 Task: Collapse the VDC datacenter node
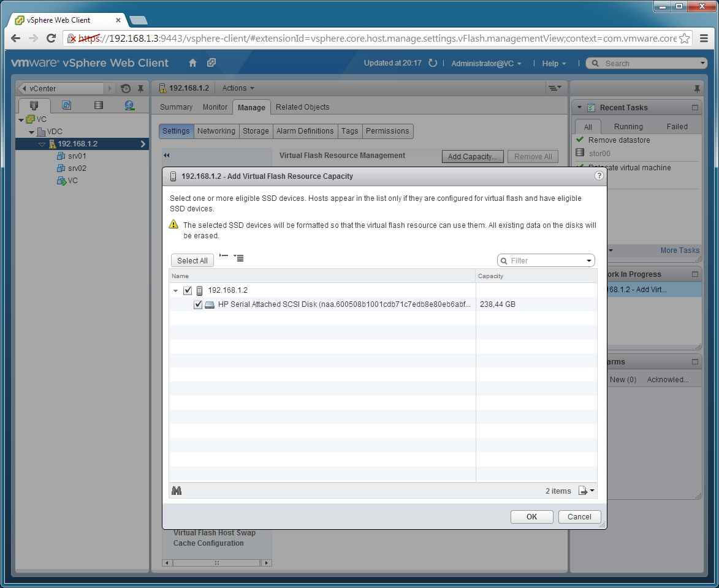pos(31,132)
